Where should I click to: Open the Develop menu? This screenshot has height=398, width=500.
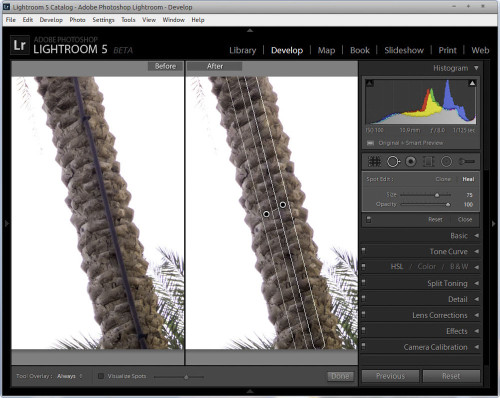point(51,20)
